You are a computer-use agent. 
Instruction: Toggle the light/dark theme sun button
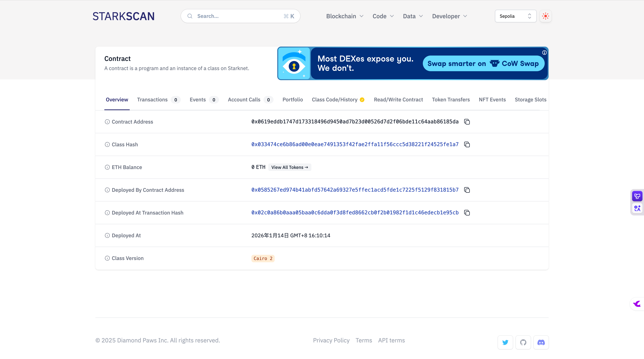545,16
